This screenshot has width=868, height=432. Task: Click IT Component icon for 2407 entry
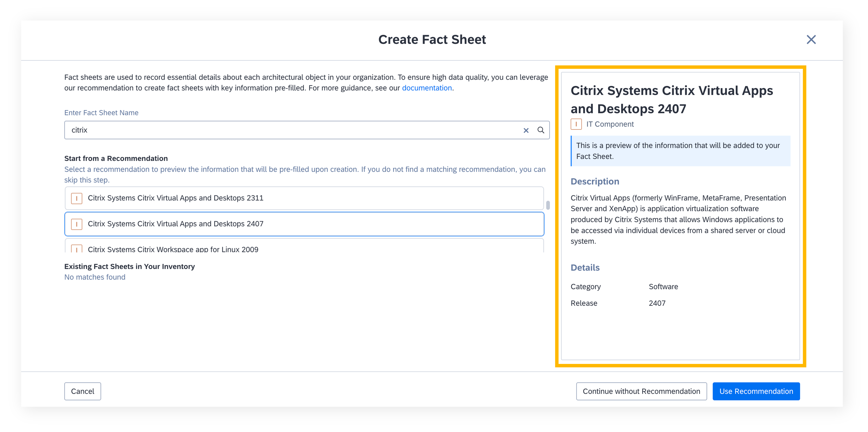pyautogui.click(x=76, y=224)
